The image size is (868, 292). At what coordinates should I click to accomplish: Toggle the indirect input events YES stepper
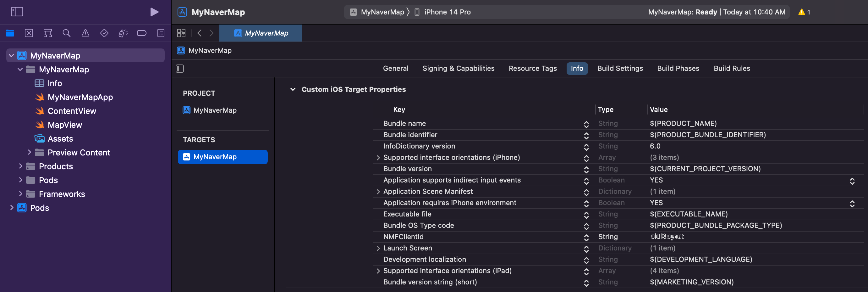[x=852, y=181]
